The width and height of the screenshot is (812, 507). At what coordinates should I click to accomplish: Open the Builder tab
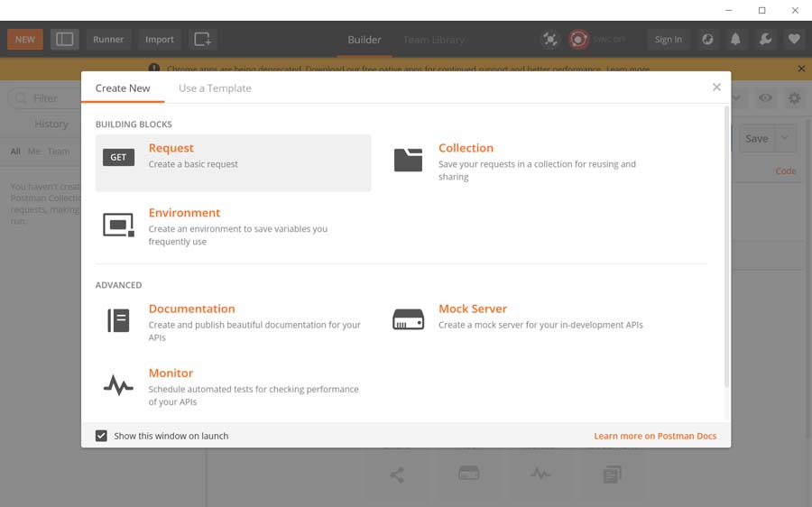point(364,40)
